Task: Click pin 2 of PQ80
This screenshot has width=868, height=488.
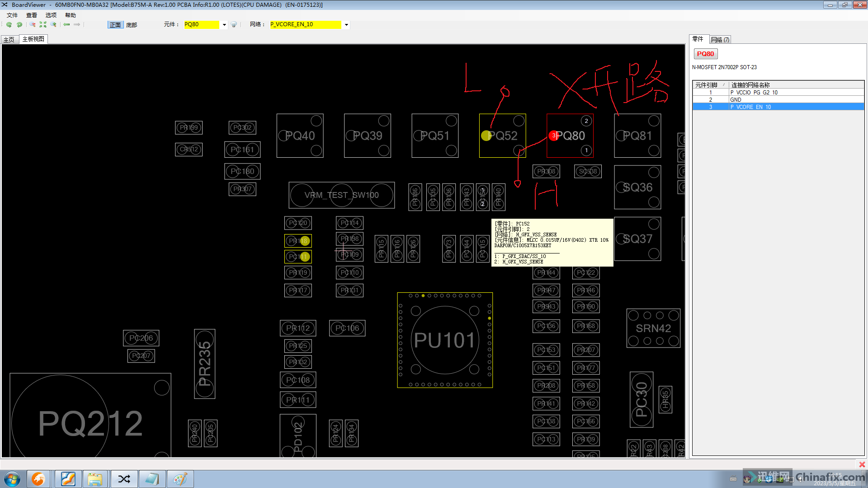Action: (586, 121)
